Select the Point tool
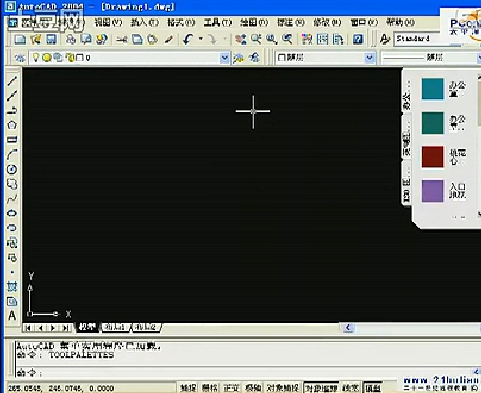Viewport: 481px width, 393px height. 12,272
